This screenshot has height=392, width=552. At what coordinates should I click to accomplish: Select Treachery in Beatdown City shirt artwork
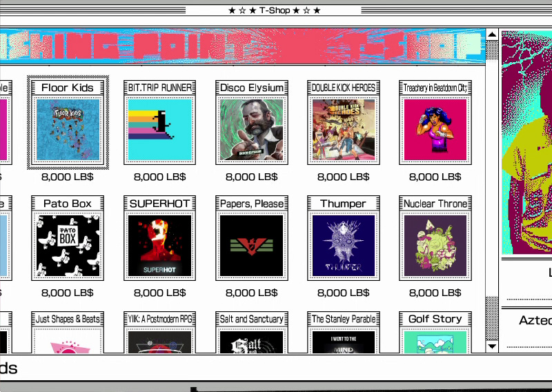point(435,130)
